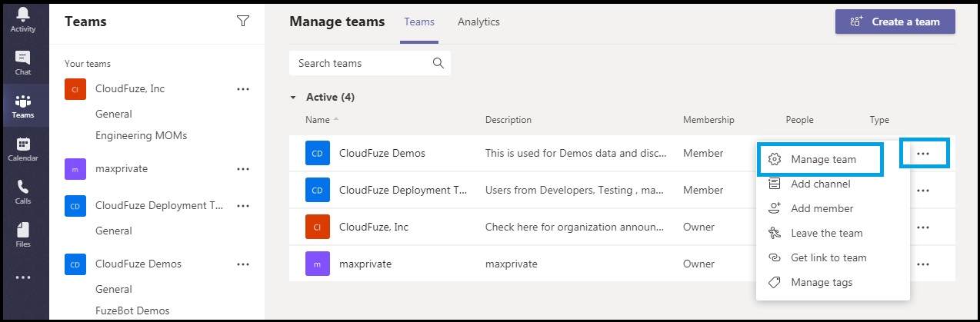Click ellipsis on maxprivate table row

(923, 264)
